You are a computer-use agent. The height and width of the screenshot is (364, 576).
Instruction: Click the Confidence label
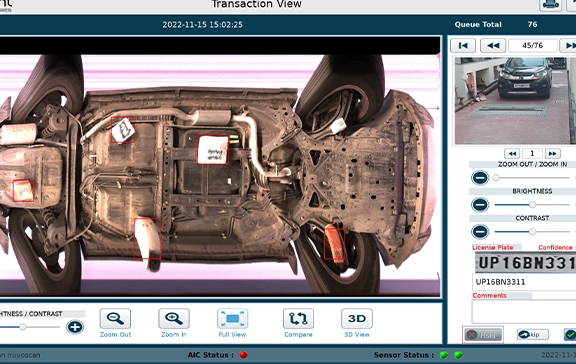(555, 248)
